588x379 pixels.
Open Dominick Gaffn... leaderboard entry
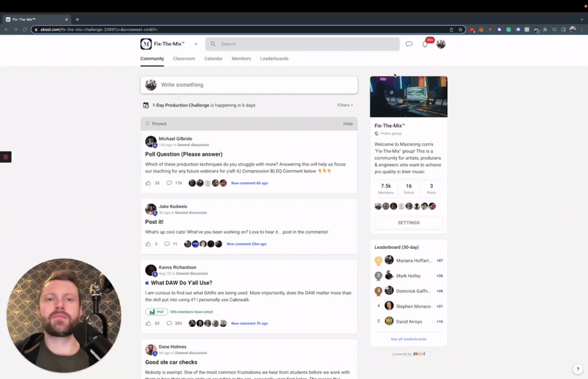point(408,291)
